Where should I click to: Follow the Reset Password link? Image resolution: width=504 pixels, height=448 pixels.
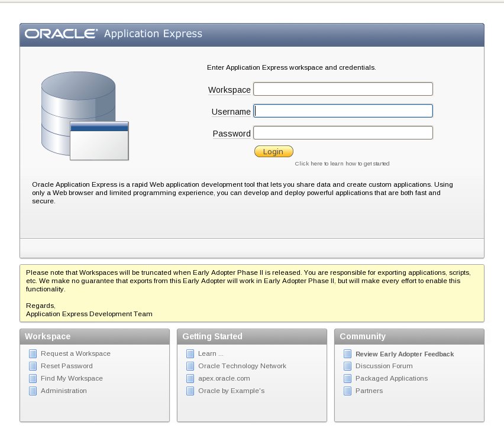tap(66, 366)
